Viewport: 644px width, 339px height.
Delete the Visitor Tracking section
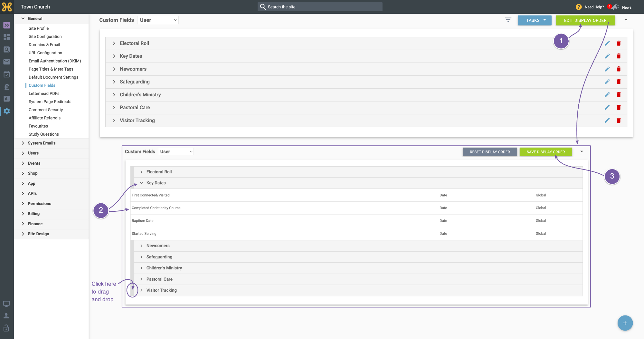(x=619, y=121)
